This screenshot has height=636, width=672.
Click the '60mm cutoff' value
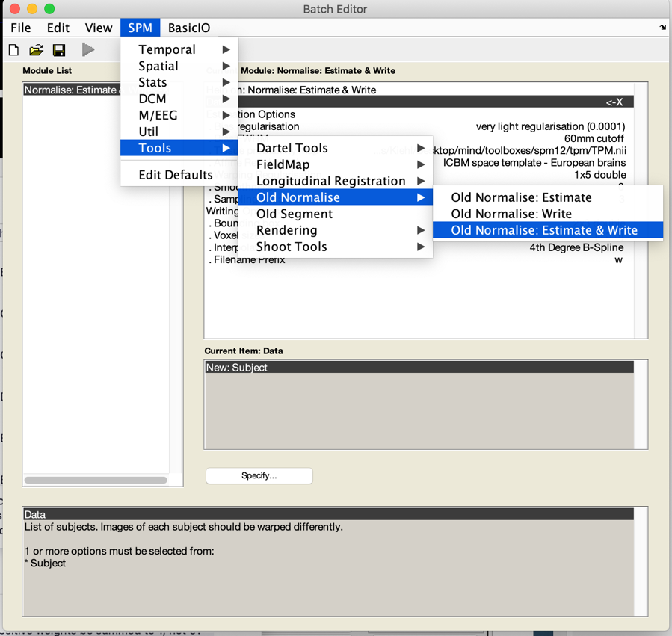pyautogui.click(x=594, y=138)
